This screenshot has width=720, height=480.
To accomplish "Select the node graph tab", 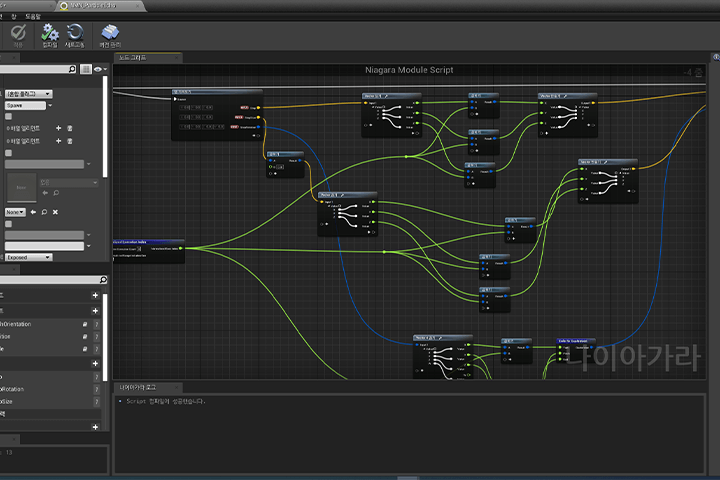I will click(148, 57).
